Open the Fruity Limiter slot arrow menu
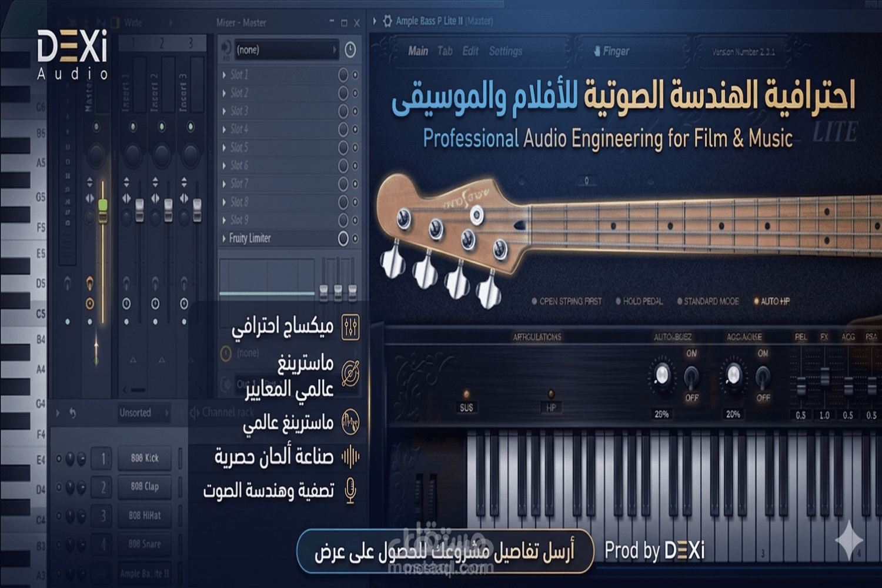The height and width of the screenshot is (588, 882). pos(224,238)
